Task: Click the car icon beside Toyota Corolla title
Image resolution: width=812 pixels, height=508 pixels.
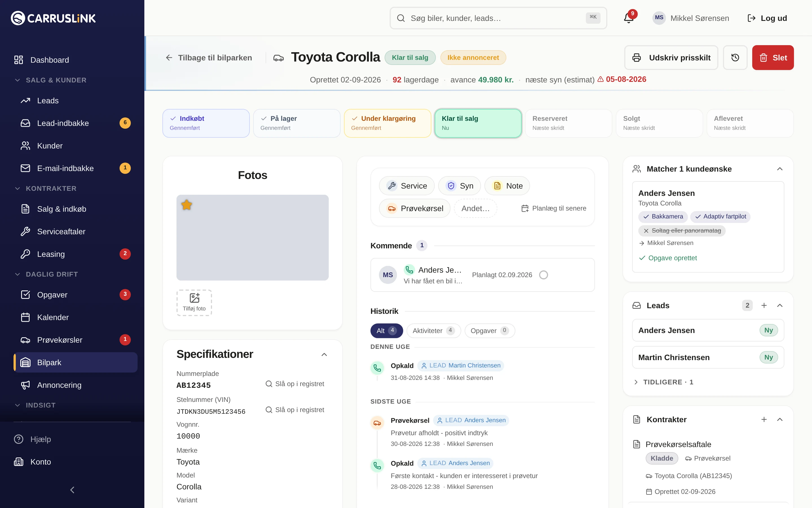Action: click(x=279, y=58)
